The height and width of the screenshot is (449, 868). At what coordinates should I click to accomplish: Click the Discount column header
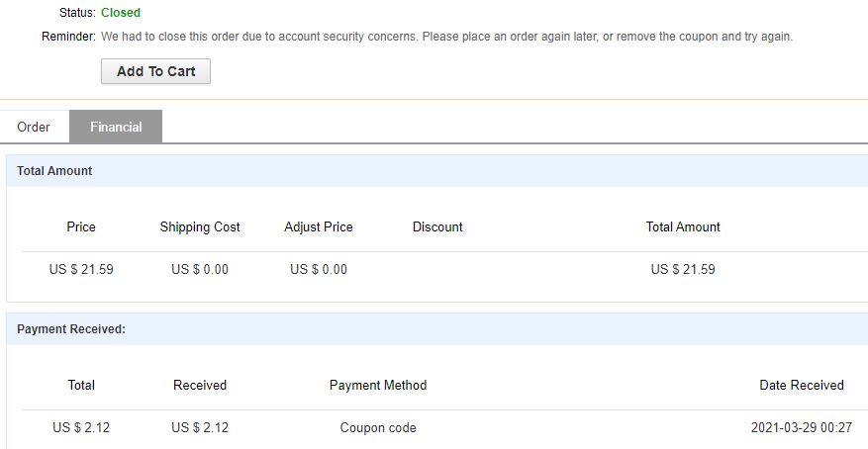click(437, 226)
